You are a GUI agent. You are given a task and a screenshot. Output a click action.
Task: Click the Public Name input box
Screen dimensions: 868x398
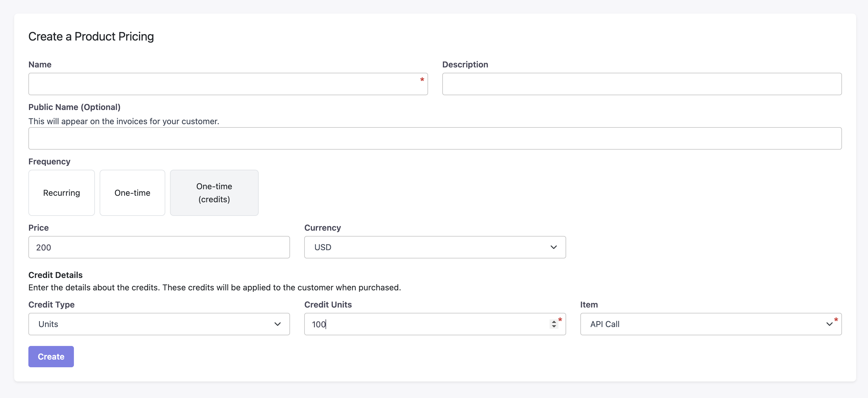click(x=435, y=138)
